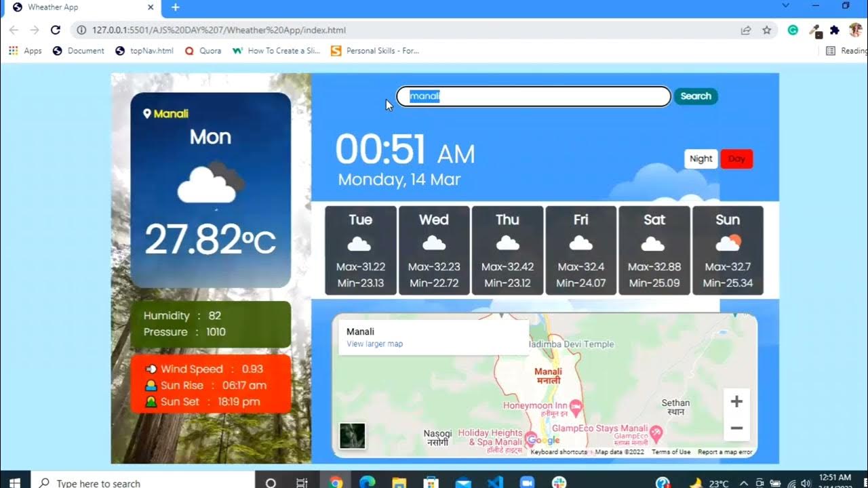Reload the page with refresh icon
The width and height of the screenshot is (868, 488).
coord(56,30)
